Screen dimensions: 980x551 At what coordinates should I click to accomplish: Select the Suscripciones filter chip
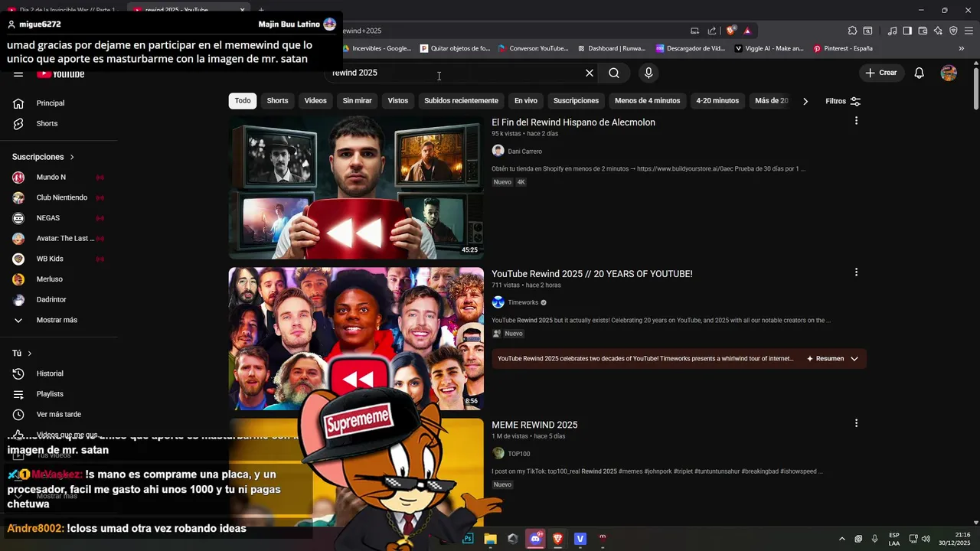(x=576, y=101)
